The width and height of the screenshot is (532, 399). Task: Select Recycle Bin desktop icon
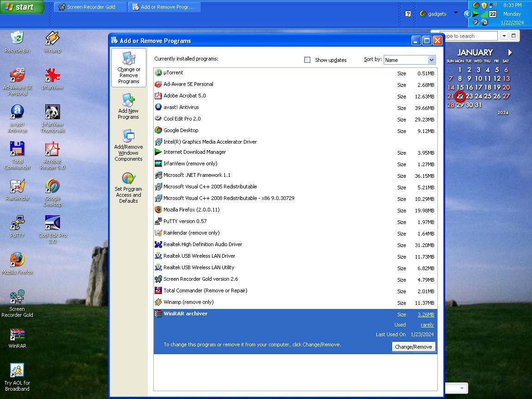point(17,42)
